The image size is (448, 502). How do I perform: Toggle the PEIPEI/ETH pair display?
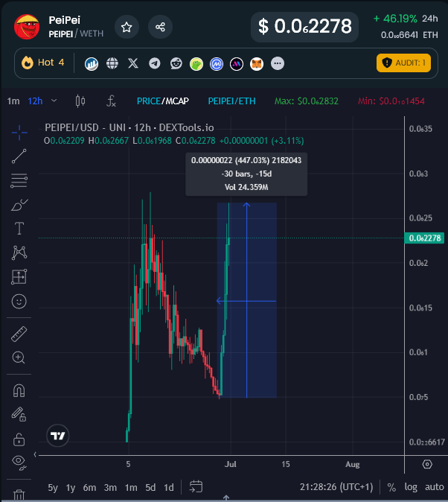(231, 101)
